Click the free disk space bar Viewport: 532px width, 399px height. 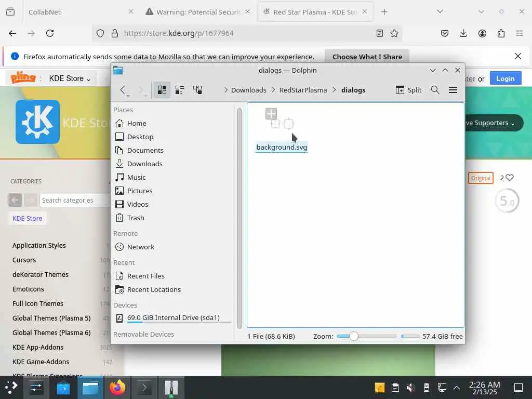coord(410,336)
